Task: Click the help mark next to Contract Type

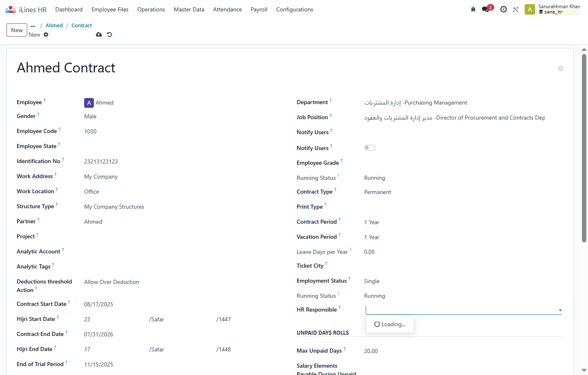Action: (x=335, y=190)
